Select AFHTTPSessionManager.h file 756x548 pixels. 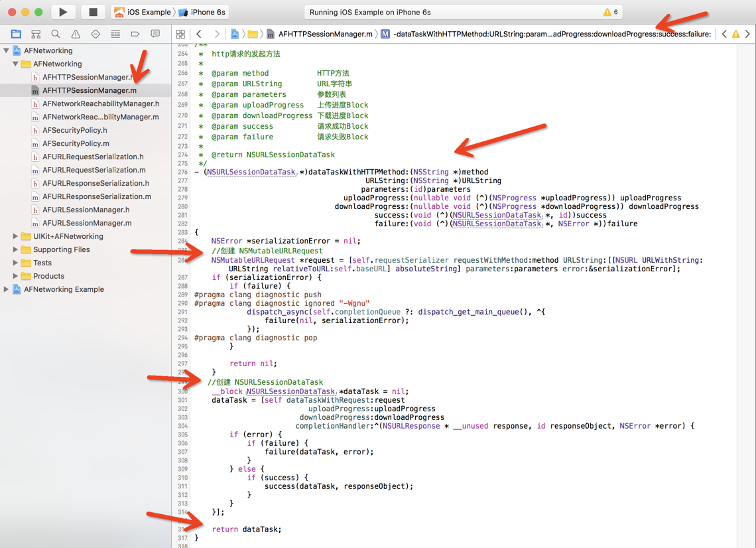[86, 77]
